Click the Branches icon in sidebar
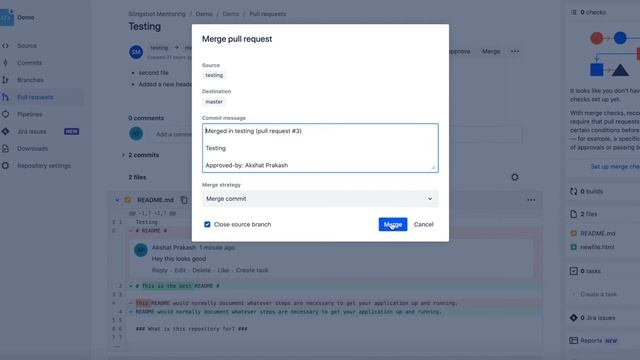The height and width of the screenshot is (360, 640). pyautogui.click(x=5, y=80)
